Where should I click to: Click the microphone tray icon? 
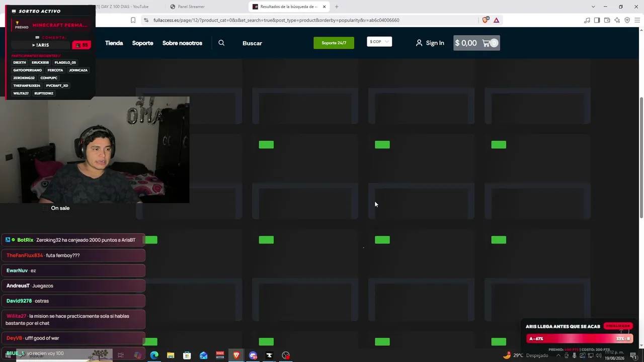[x=575, y=355]
